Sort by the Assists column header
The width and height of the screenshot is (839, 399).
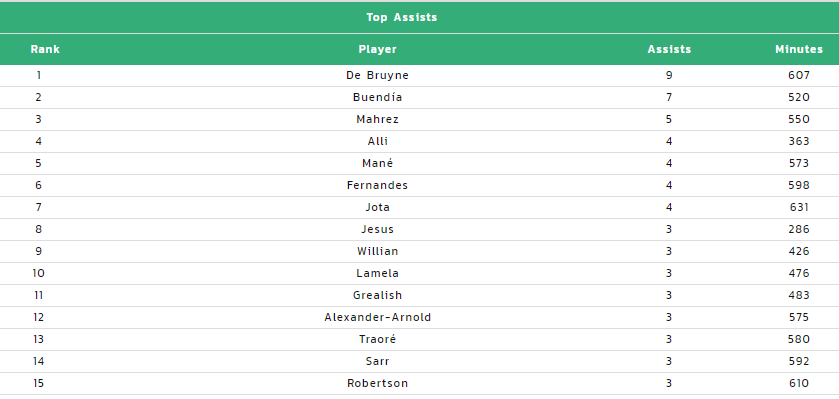point(669,49)
